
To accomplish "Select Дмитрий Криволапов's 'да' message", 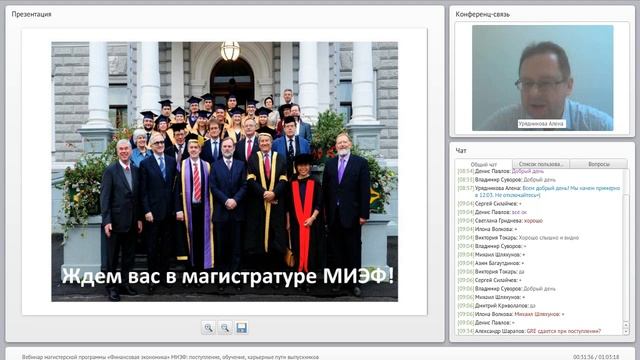I will [x=496, y=305].
